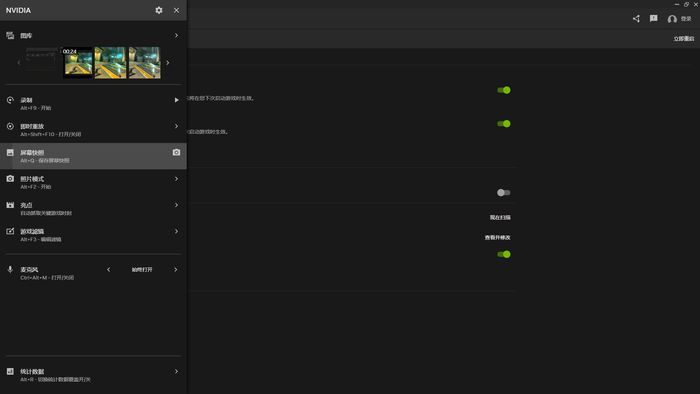Viewport: 700px width, 394px height.
Task: Click the Gallery icon in the sidebar
Action: tap(10, 35)
